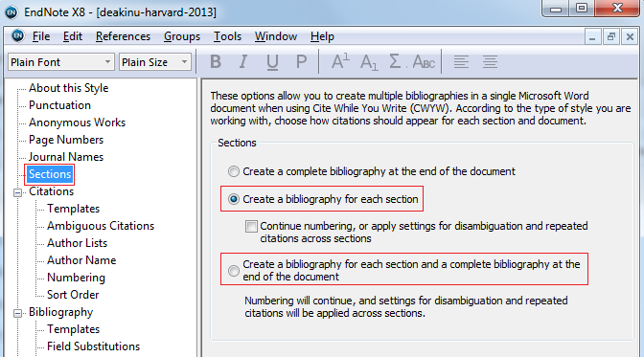Apply Bold formatting

pos(216,62)
